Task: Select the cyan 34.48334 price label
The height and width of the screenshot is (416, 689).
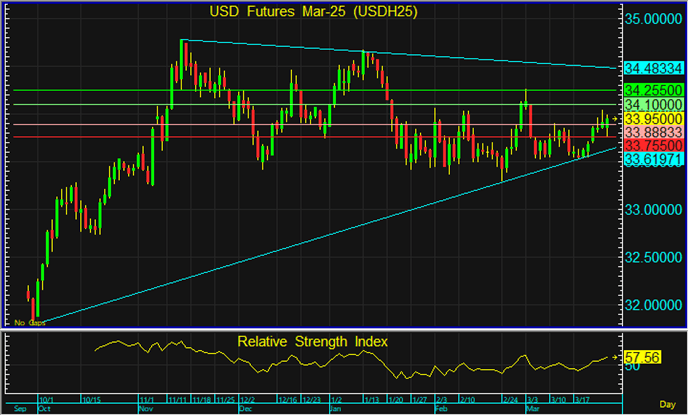Action: [x=653, y=68]
